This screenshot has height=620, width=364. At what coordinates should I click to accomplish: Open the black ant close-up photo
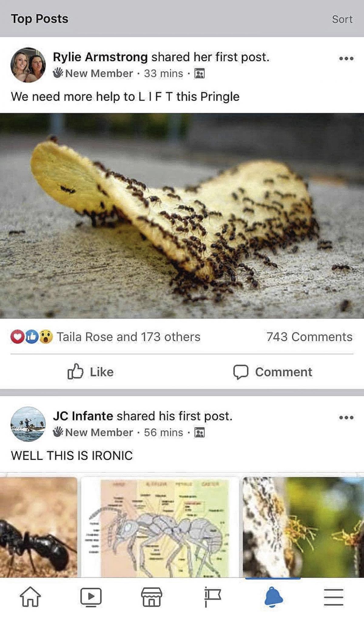point(39,527)
